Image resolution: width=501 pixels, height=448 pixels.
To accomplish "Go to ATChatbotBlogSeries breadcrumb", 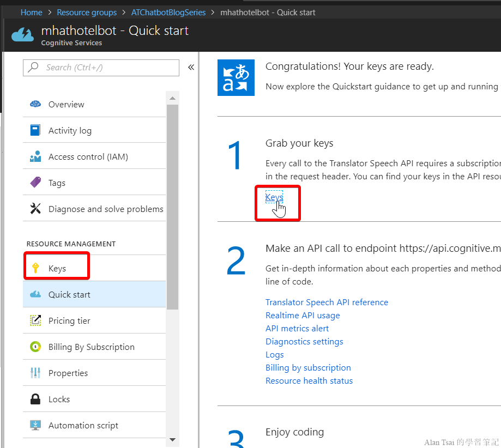I will pyautogui.click(x=168, y=13).
